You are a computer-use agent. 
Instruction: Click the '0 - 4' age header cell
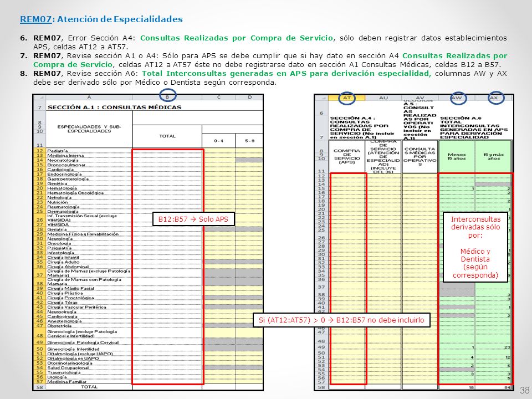219,140
